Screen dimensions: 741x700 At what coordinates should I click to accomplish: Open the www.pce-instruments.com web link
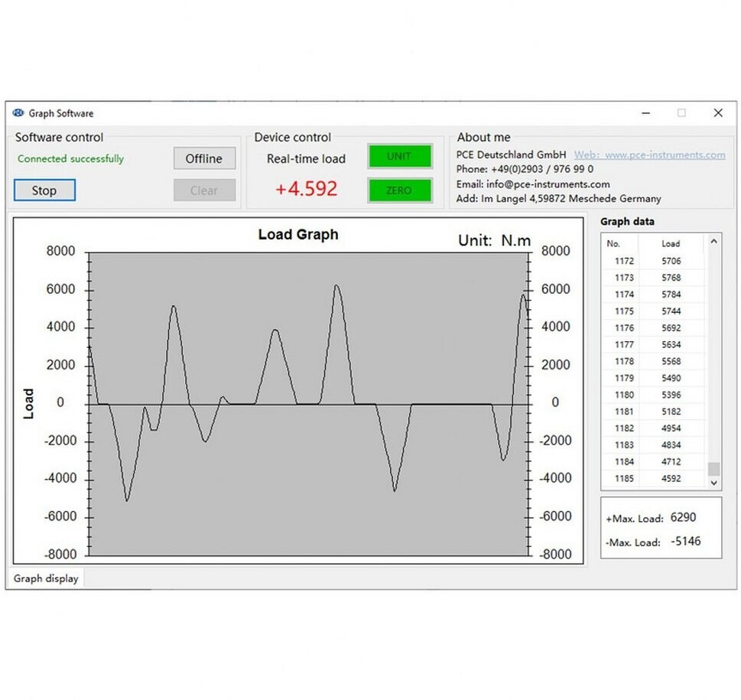[649, 155]
